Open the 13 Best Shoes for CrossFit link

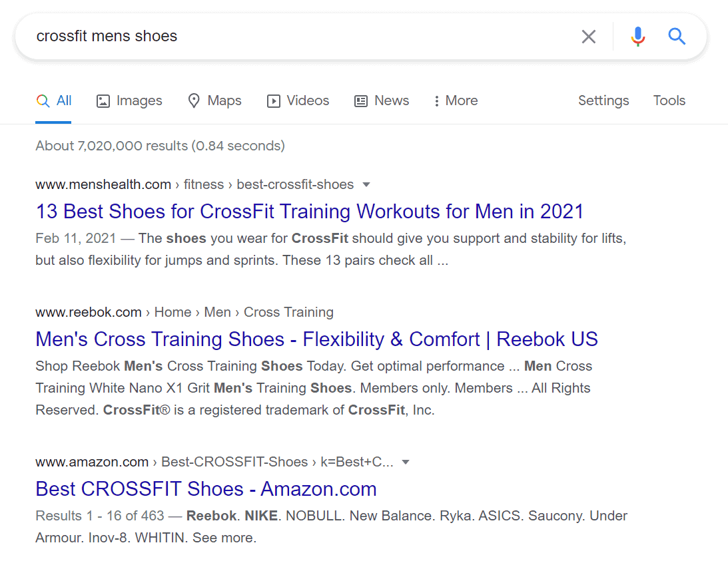(x=309, y=212)
